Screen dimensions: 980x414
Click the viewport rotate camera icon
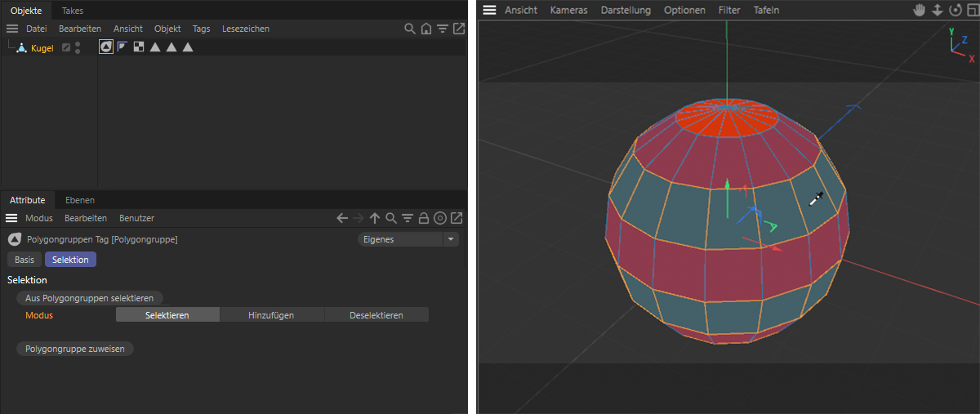point(955,11)
